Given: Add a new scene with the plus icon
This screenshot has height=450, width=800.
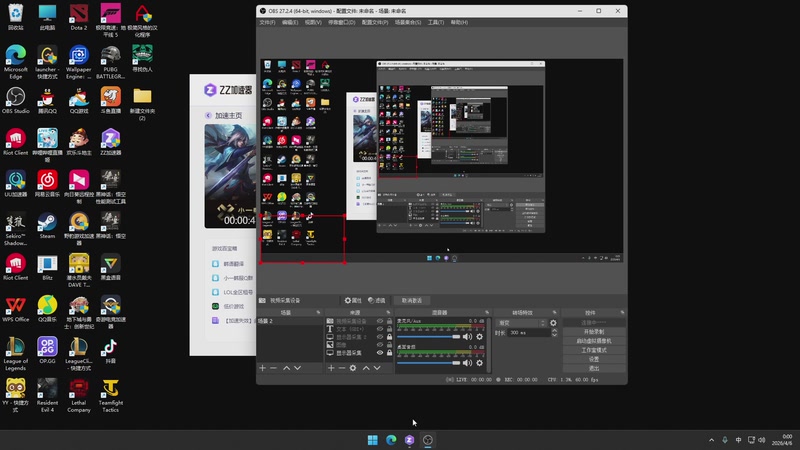Looking at the screenshot, I should [262, 368].
